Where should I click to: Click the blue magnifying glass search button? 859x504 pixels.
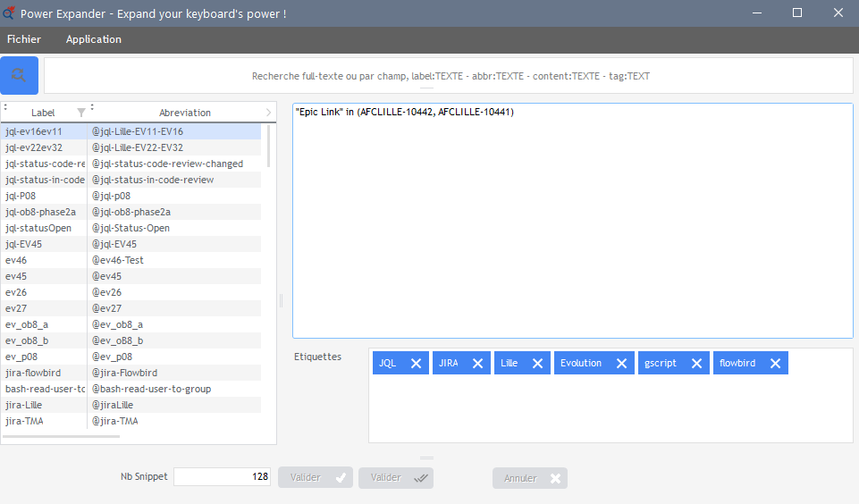pyautogui.click(x=19, y=76)
